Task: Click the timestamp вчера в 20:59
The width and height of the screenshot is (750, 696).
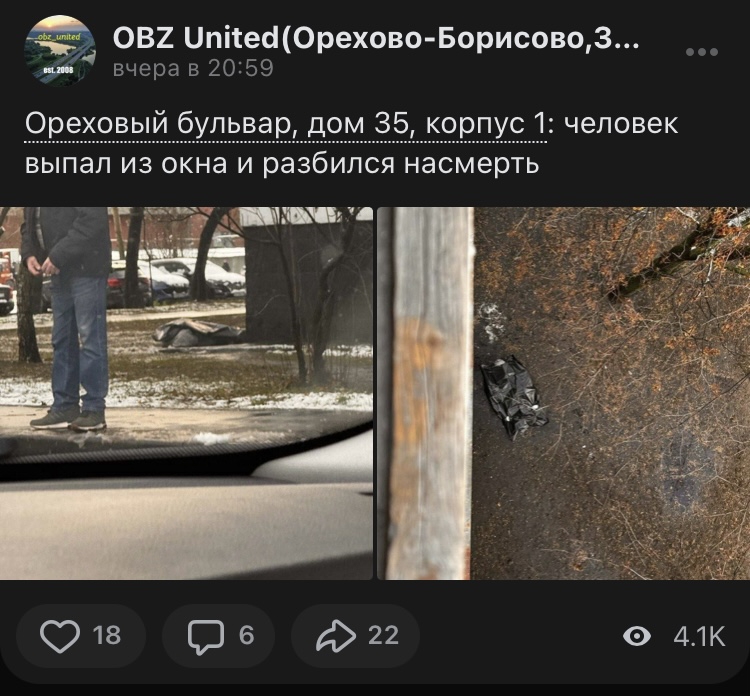Action: click(x=193, y=68)
